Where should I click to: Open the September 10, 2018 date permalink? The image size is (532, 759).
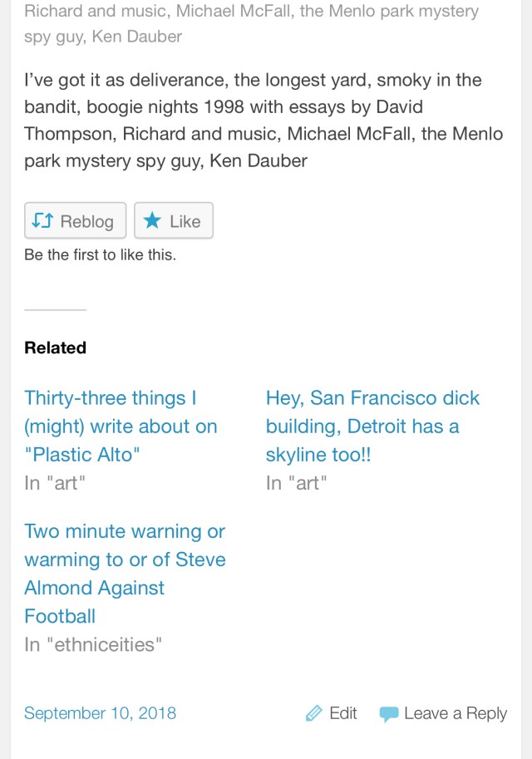point(100,713)
